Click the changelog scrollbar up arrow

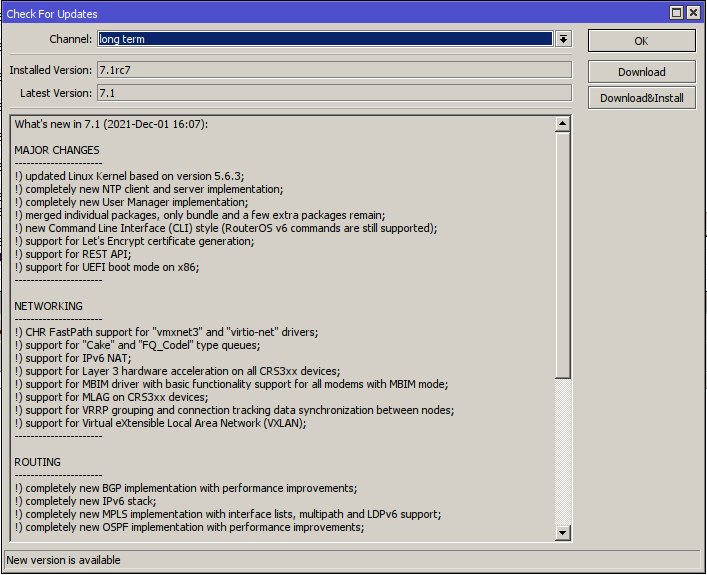point(562,123)
